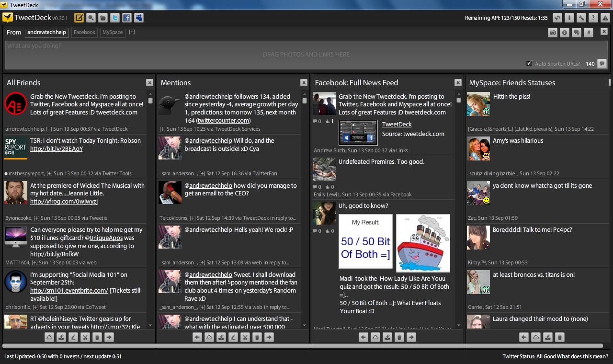The image size is (613, 364).
Task: Click the cartoon boat image
Action: (423, 243)
